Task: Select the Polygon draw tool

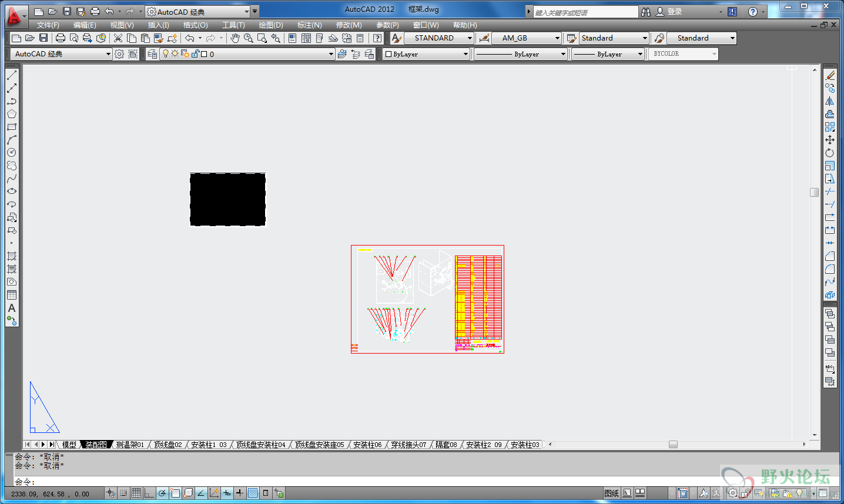Action: [x=11, y=114]
